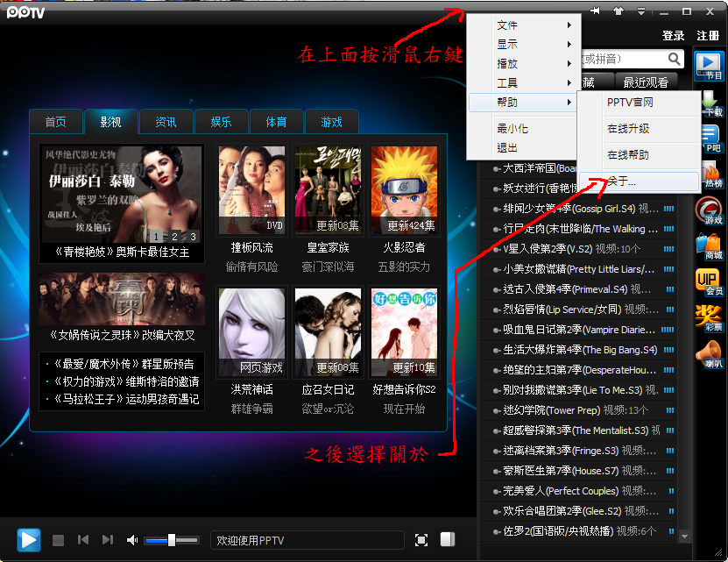The image size is (728, 562).
Task: Open 《最爱/魔术外传》群星版预告 link
Action: 124,364
